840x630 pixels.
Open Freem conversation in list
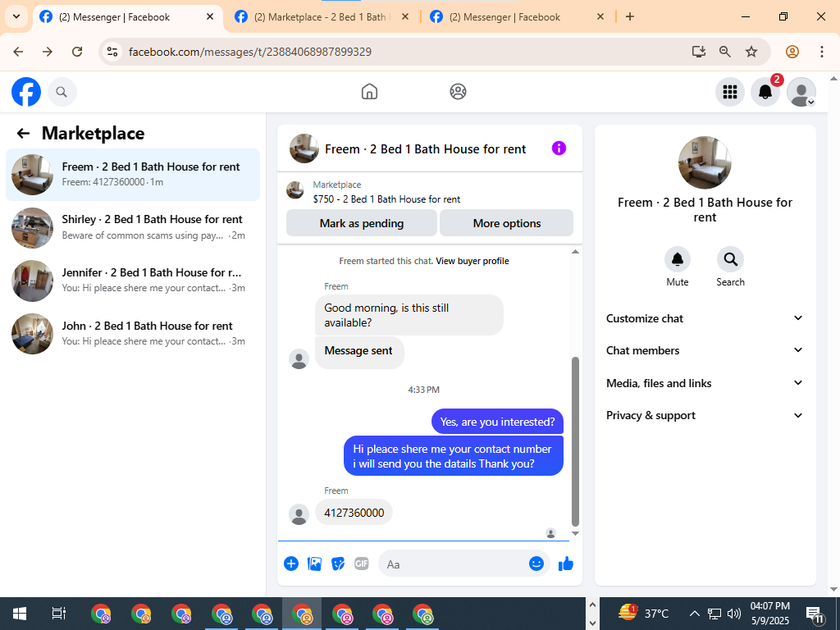pyautogui.click(x=133, y=175)
